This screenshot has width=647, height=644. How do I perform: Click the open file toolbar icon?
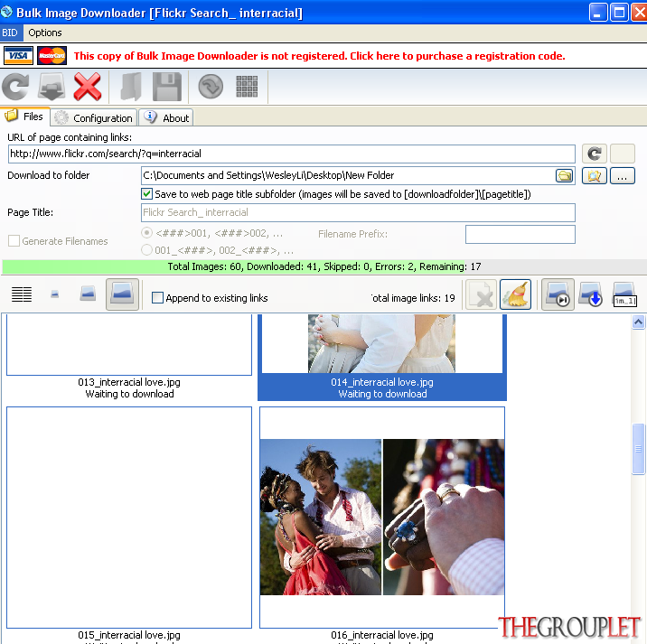(x=131, y=87)
